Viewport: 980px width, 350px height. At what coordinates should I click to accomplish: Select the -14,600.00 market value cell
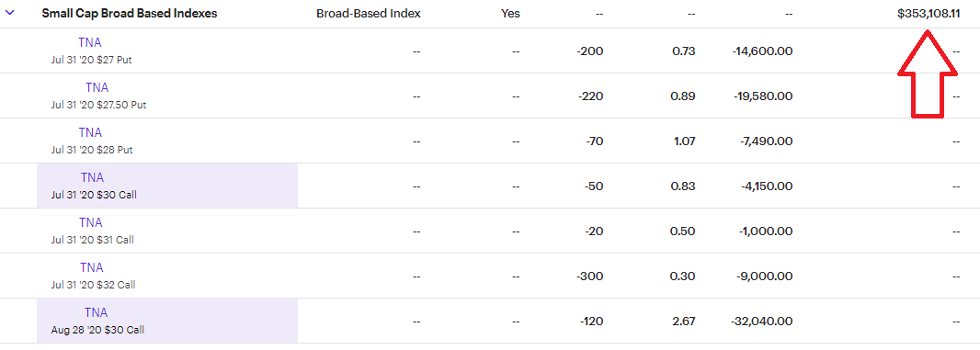(x=762, y=51)
